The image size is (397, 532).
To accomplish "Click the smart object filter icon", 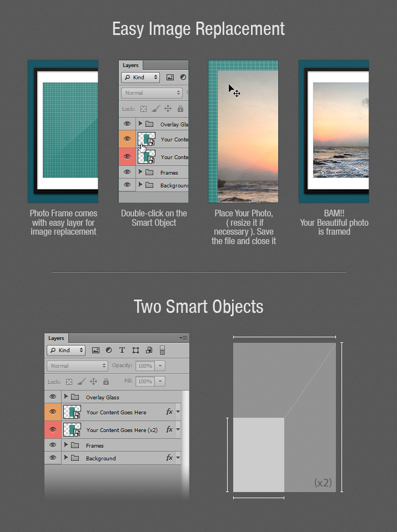I will (149, 350).
